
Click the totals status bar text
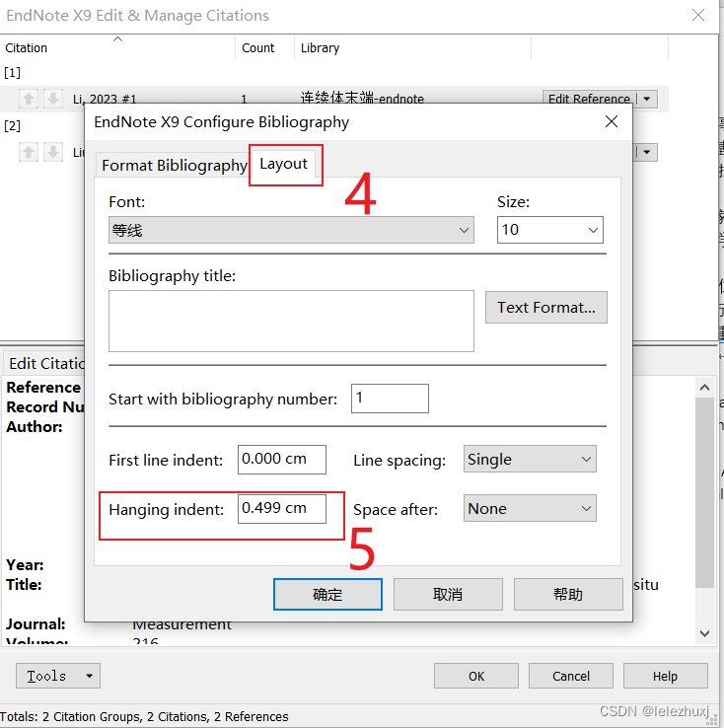tap(144, 716)
